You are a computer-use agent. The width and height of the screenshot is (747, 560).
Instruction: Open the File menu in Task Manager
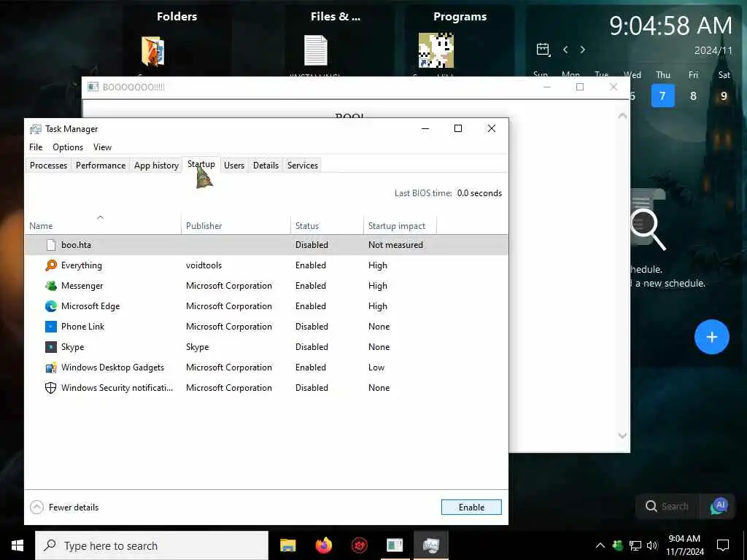pos(36,147)
